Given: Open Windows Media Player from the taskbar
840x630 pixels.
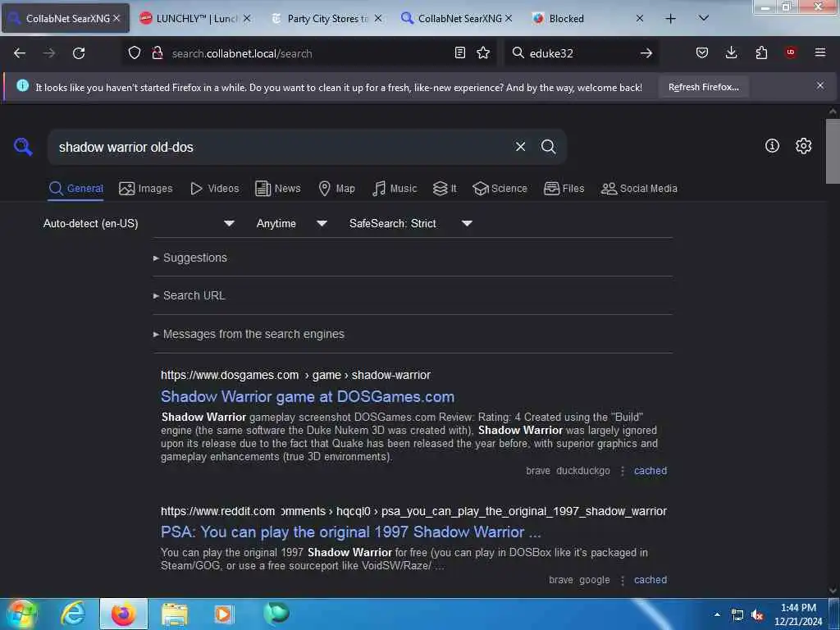Looking at the screenshot, I should (224, 614).
